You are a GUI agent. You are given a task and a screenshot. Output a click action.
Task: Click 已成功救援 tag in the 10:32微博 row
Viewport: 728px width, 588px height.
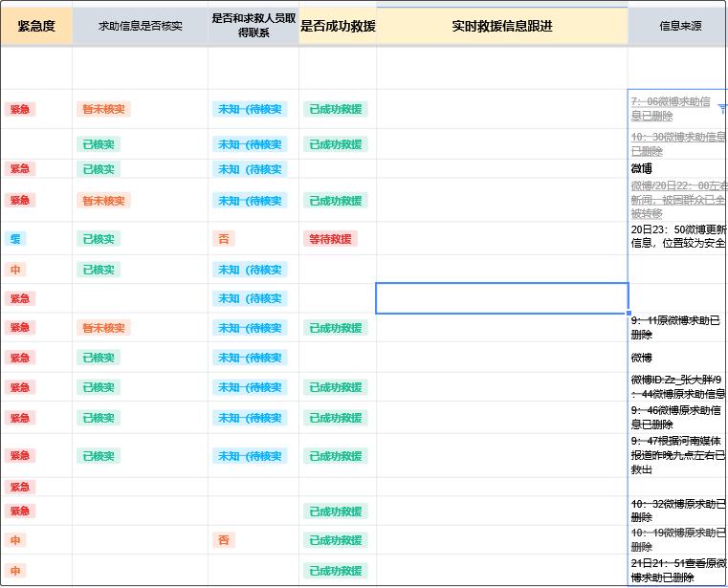pyautogui.click(x=336, y=511)
